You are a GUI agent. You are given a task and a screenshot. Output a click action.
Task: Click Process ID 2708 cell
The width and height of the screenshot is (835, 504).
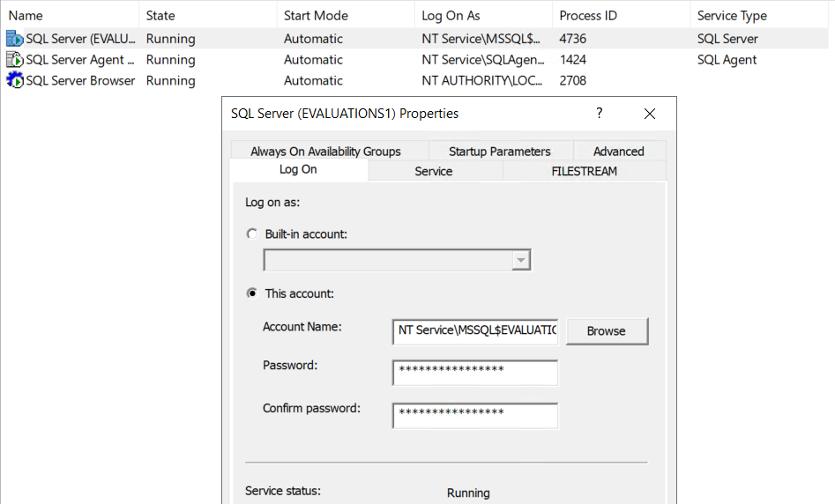[x=572, y=80]
